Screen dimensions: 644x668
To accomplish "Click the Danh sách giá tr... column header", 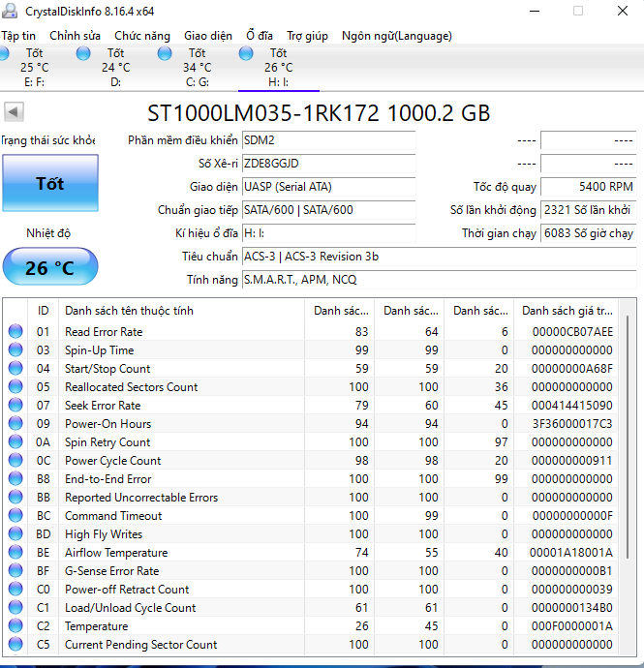I will [x=567, y=311].
